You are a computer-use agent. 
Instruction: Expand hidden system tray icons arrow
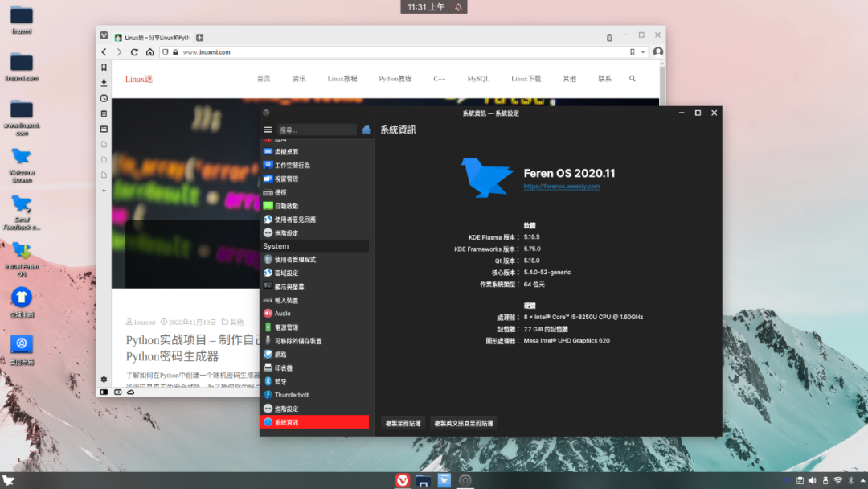tap(862, 481)
